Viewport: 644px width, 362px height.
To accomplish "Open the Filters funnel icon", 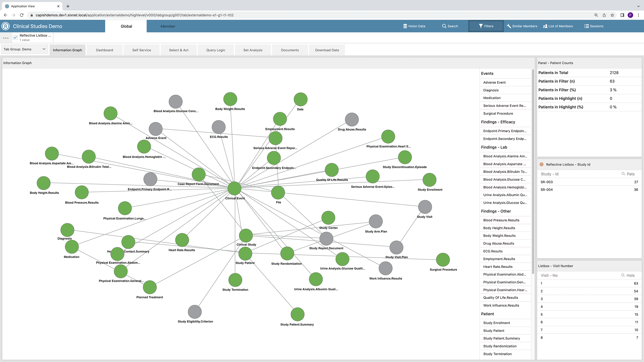I will (481, 26).
